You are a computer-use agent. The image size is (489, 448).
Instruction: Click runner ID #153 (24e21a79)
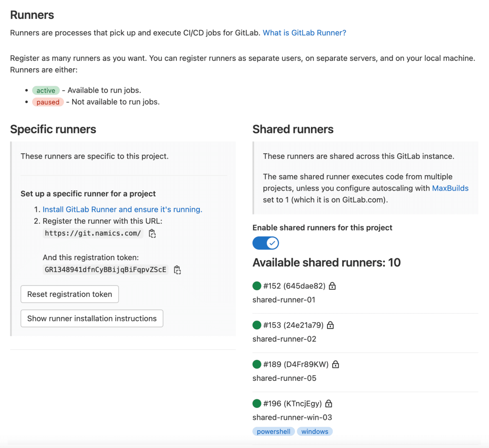pos(293,325)
